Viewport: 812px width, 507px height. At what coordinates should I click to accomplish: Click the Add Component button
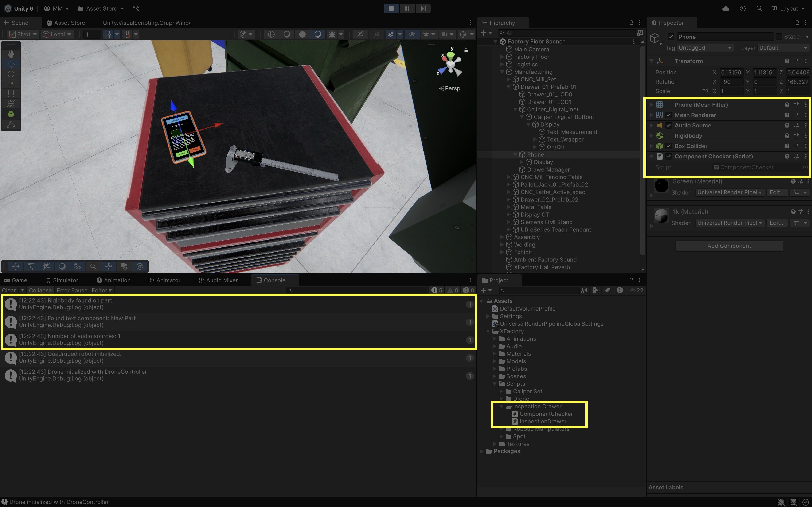click(729, 246)
